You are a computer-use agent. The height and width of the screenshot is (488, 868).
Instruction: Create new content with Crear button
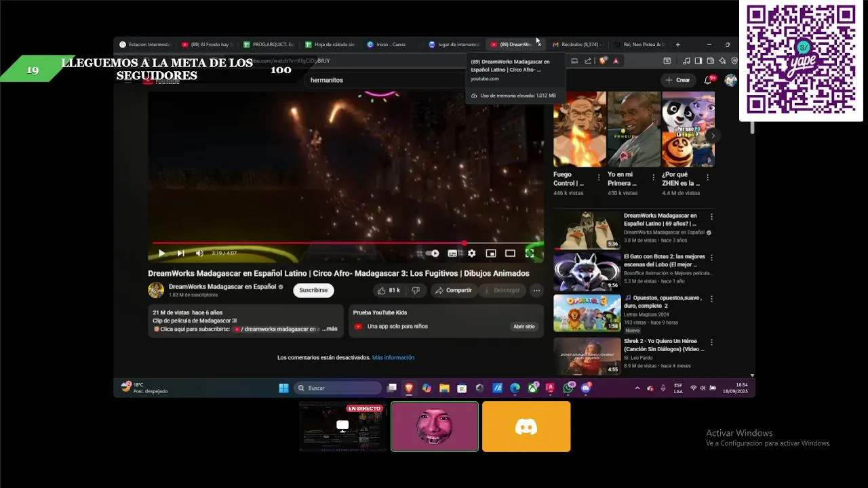[677, 80]
